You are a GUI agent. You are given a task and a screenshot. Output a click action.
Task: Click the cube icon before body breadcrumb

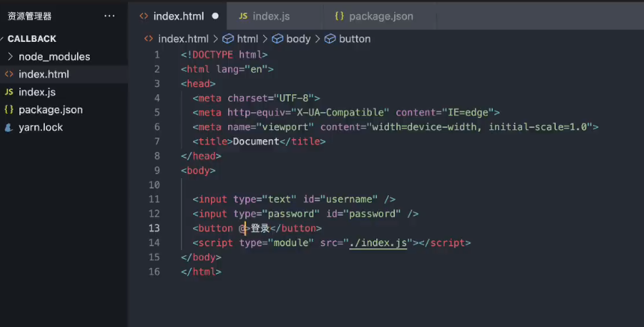tap(277, 39)
